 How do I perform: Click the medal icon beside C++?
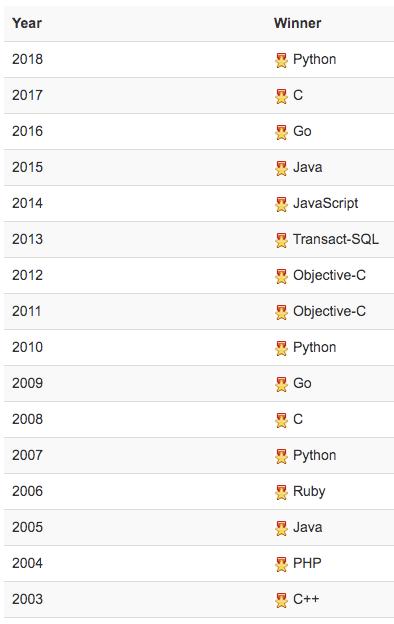click(281, 600)
